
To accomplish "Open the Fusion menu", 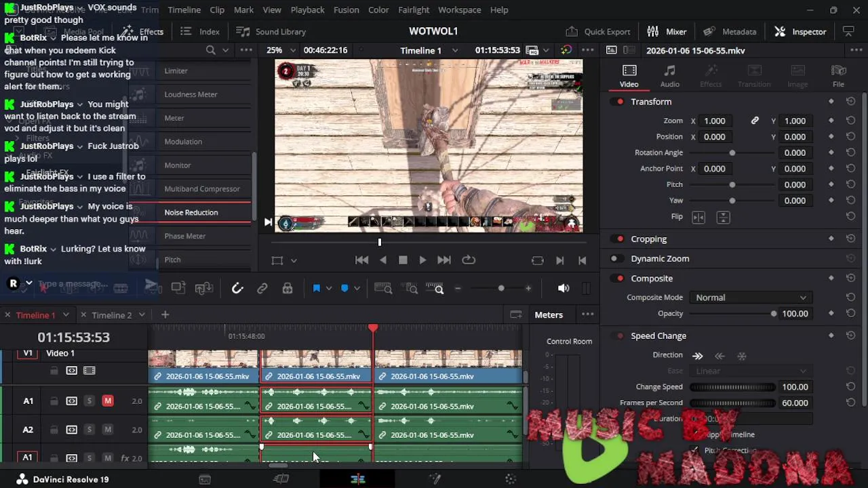I will click(347, 10).
